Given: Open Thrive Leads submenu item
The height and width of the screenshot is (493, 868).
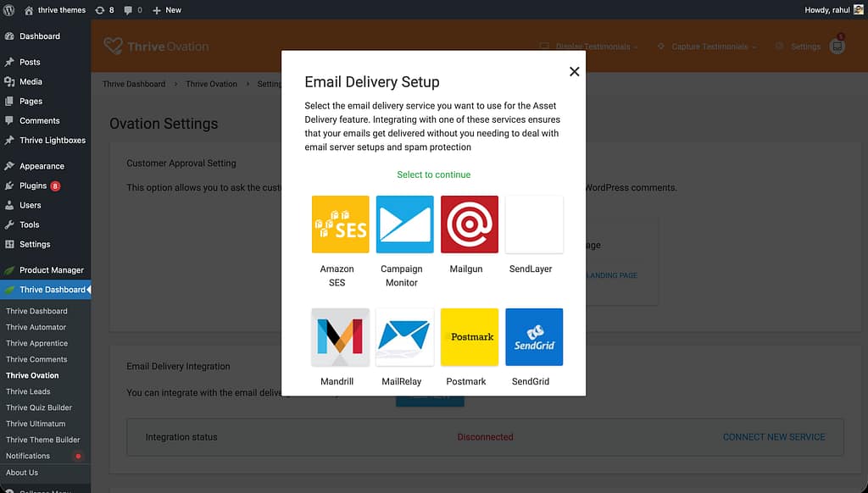Looking at the screenshot, I should click(28, 391).
